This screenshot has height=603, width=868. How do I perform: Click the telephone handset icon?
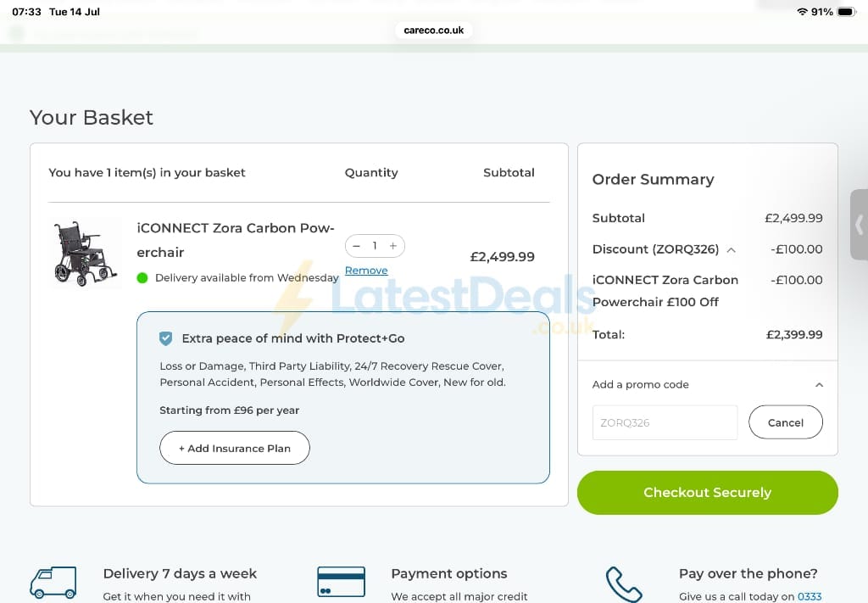[x=623, y=583]
